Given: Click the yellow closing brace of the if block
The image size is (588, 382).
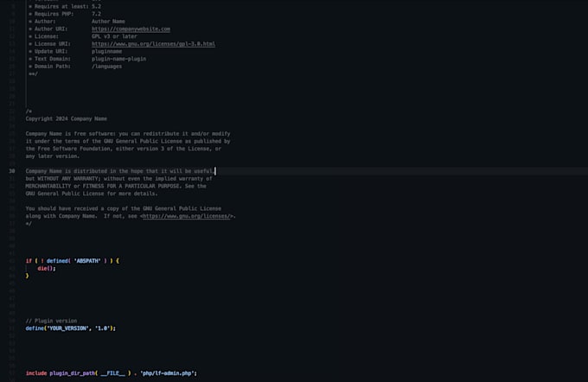Looking at the screenshot, I should pos(27,276).
